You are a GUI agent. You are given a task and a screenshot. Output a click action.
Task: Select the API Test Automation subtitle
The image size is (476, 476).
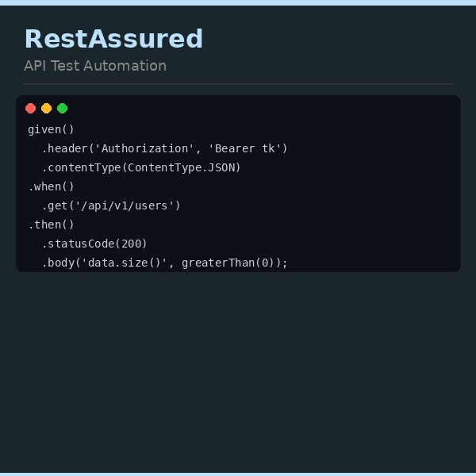coord(95,66)
